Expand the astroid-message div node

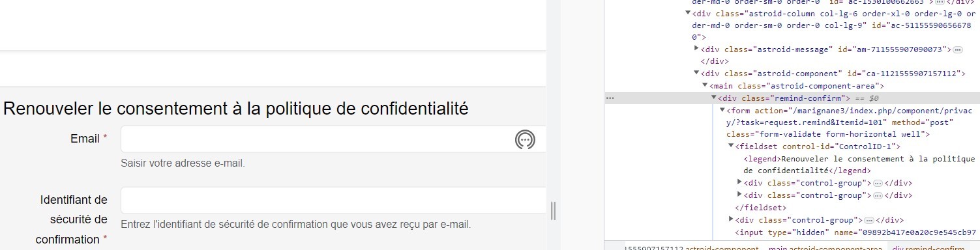tap(696, 49)
